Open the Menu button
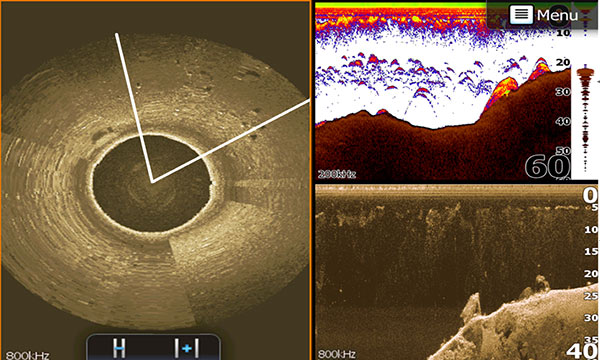This screenshot has height=360, width=600. click(x=544, y=15)
